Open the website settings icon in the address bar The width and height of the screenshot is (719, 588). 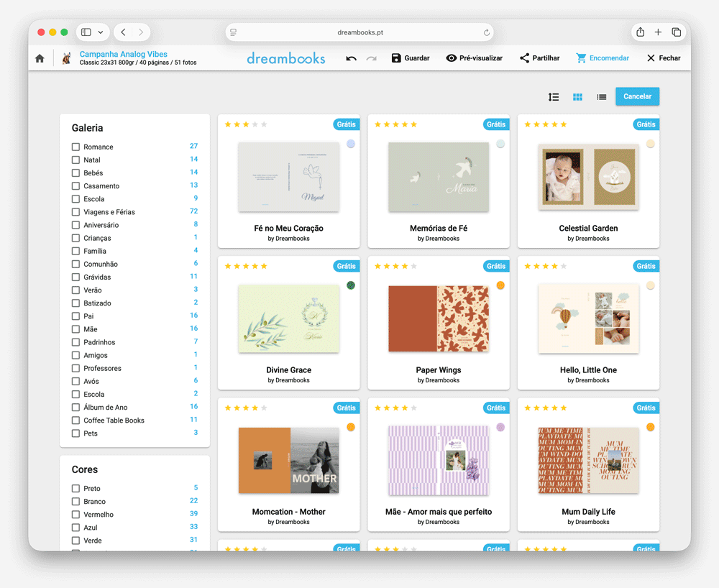click(x=234, y=32)
